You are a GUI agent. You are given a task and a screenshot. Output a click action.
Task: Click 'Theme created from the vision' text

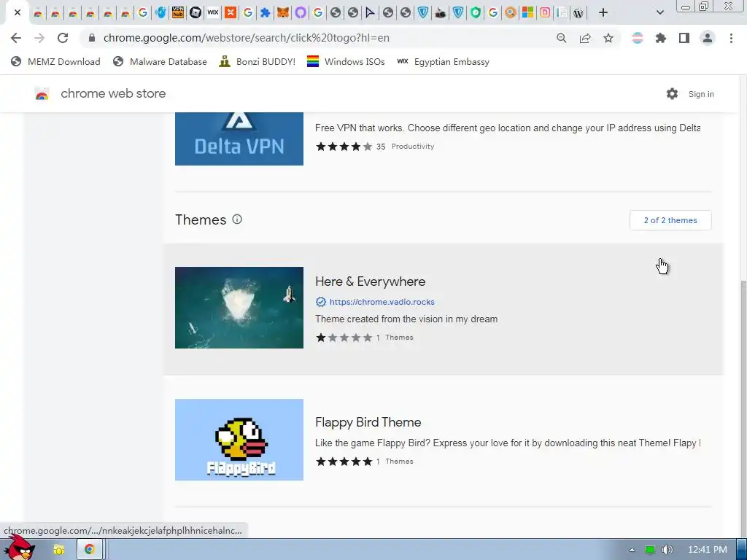pos(406,319)
